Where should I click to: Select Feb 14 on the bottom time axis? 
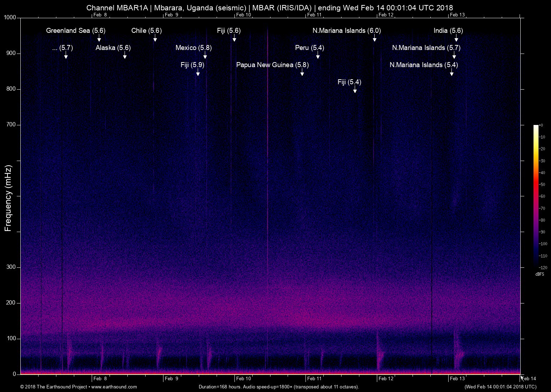point(529,378)
